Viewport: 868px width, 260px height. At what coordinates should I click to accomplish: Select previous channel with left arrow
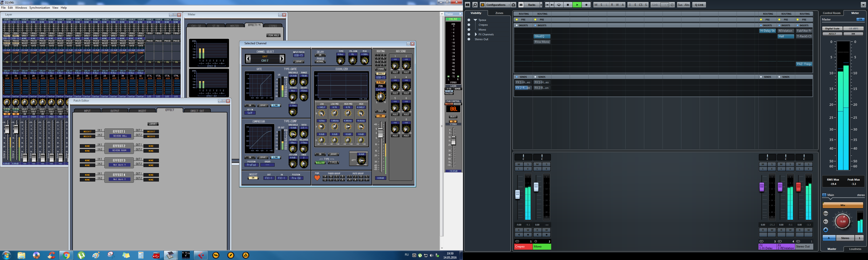pyautogui.click(x=248, y=59)
